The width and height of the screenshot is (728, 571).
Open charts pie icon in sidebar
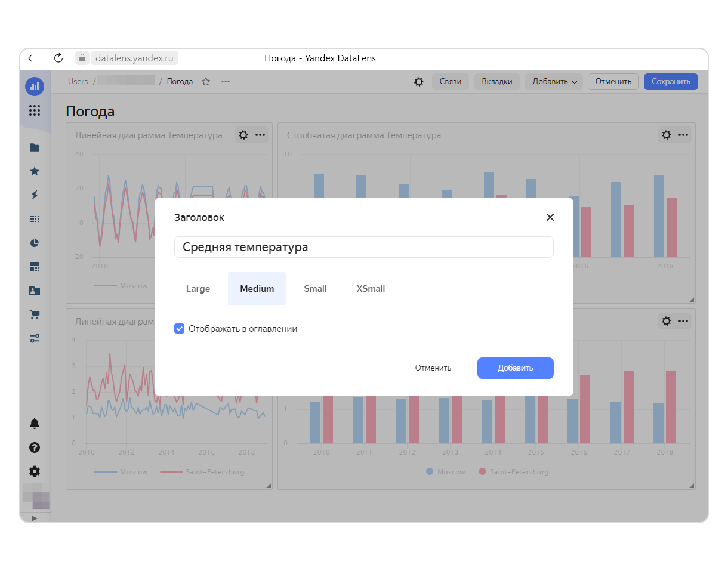pos(35,243)
